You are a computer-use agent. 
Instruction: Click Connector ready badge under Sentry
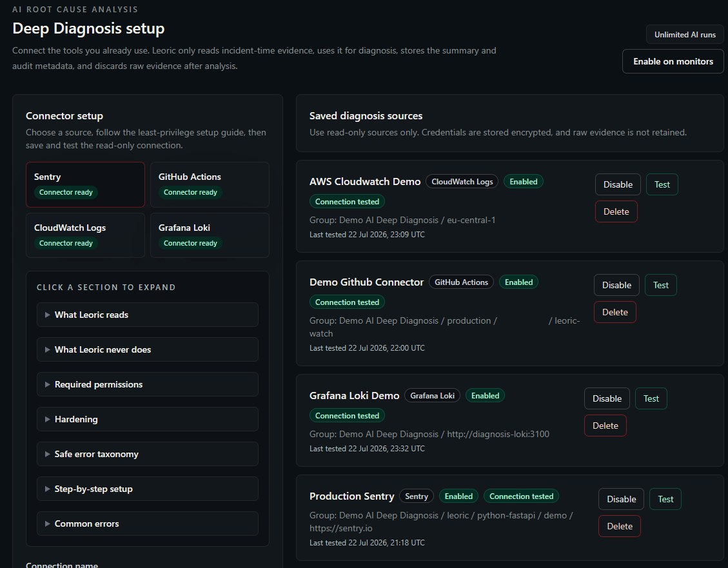pyautogui.click(x=66, y=192)
